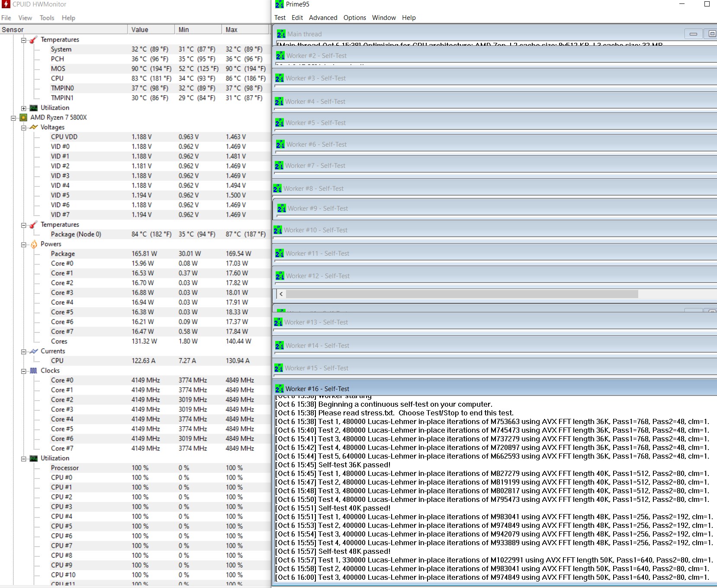Click the Worker #5 Self-Test window icon

[x=280, y=123]
